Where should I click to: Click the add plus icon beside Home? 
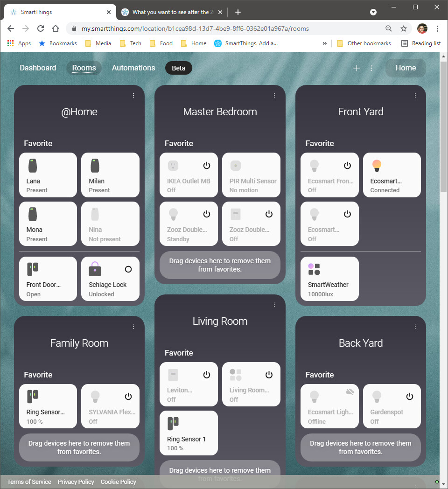[x=356, y=68]
